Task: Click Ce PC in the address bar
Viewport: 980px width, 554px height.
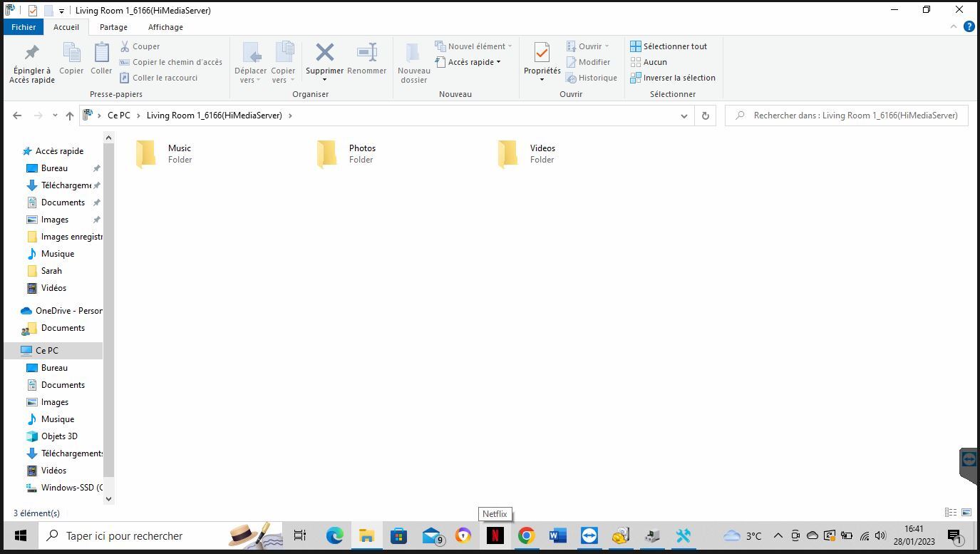Action: click(x=119, y=116)
